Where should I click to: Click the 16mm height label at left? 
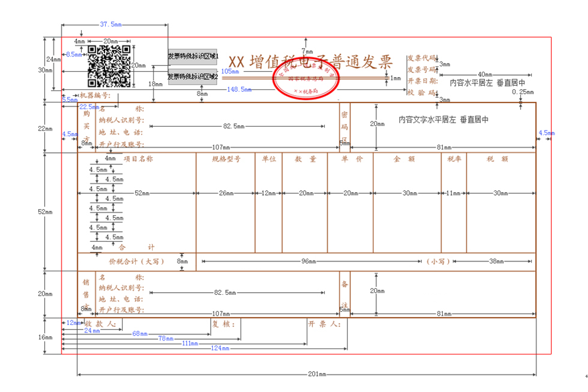(45, 337)
